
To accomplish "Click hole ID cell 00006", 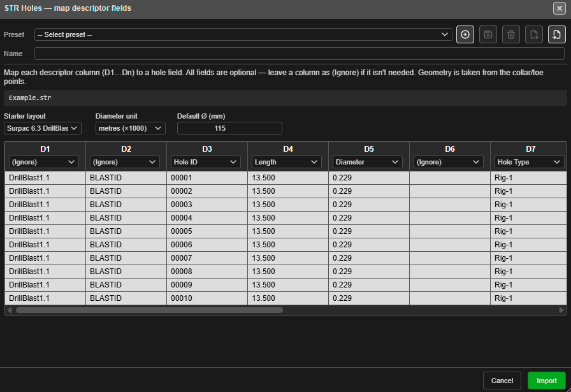I will [x=207, y=245].
